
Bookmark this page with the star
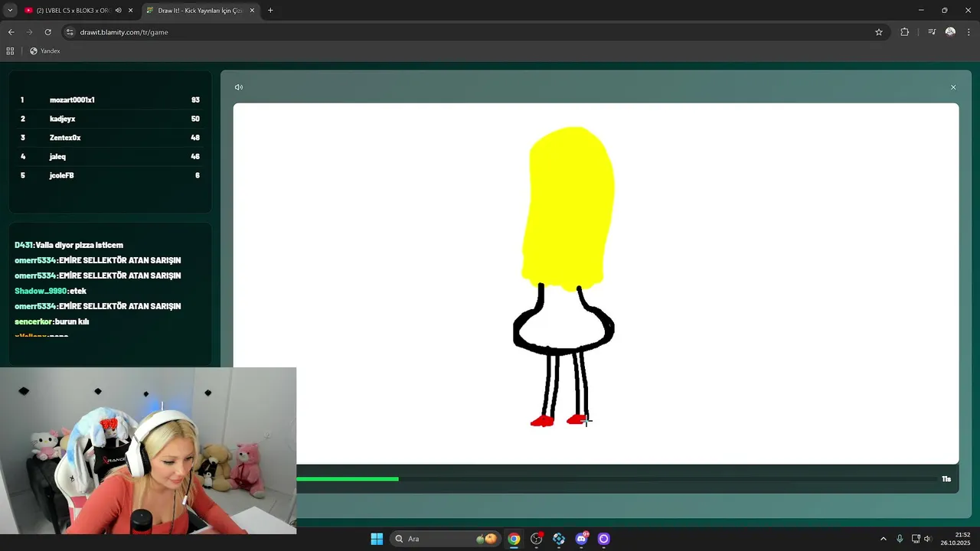[879, 32]
